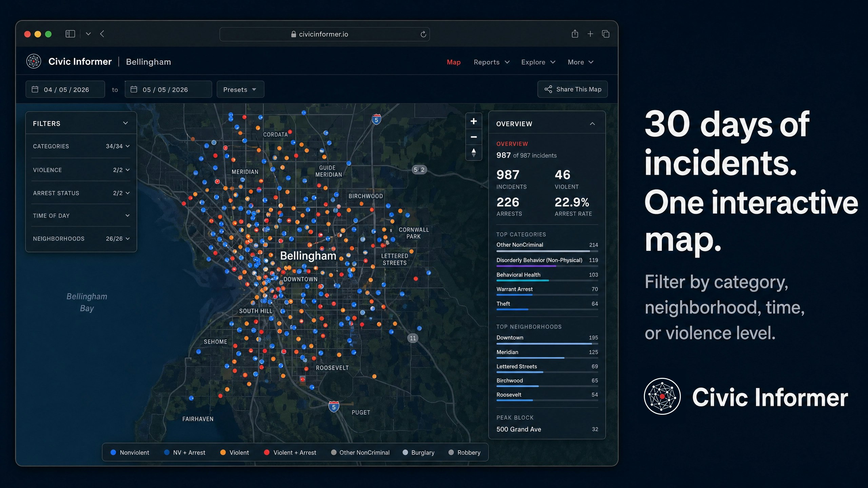Select the Theft category row

[547, 306]
